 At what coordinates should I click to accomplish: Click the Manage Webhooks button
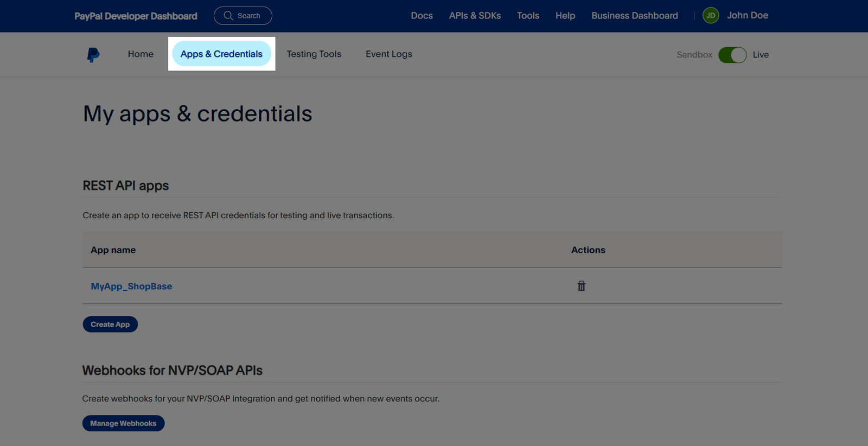(123, 423)
